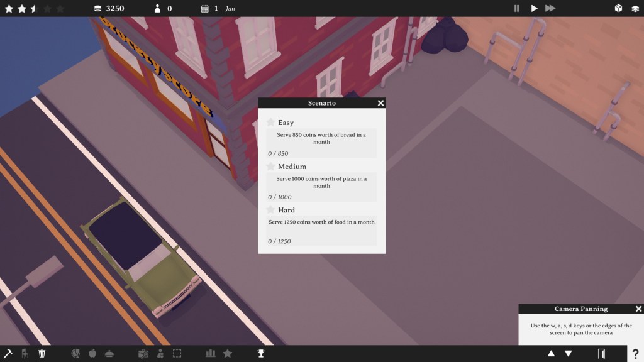Image resolution: width=644 pixels, height=362 pixels.
Task: Open the staff person icon panel
Action: tap(160, 353)
